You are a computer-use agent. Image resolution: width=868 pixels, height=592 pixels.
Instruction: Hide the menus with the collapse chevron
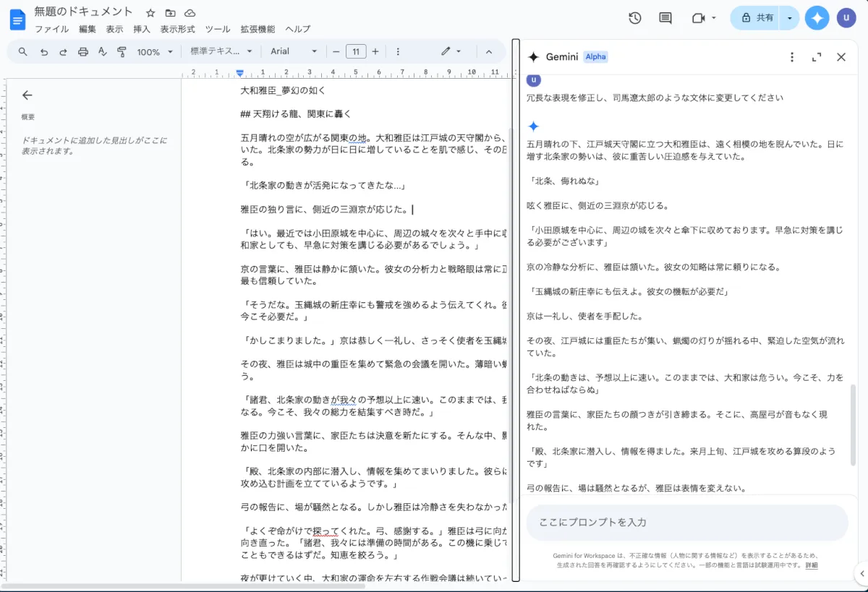coord(488,52)
